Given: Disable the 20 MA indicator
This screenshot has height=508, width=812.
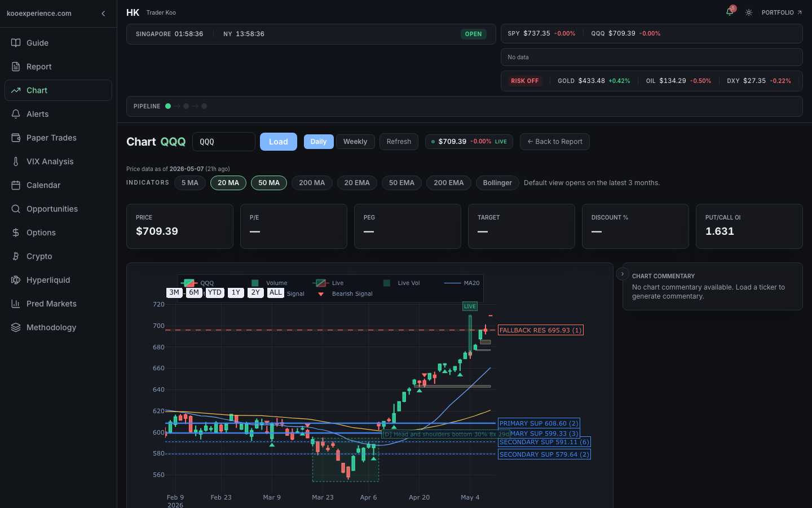Looking at the screenshot, I should coord(228,183).
